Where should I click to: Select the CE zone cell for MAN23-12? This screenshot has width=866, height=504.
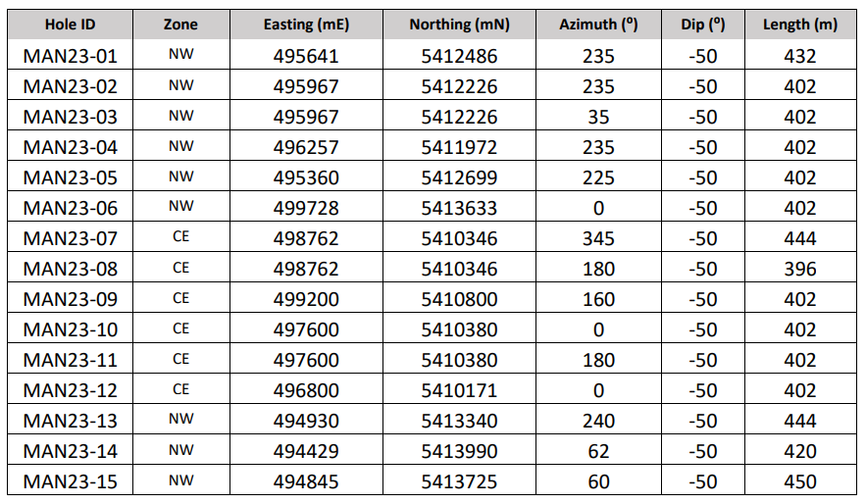pos(181,389)
